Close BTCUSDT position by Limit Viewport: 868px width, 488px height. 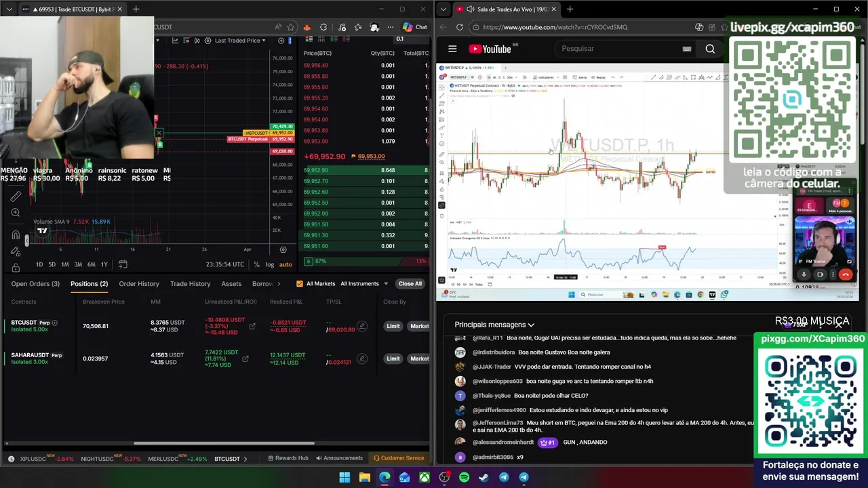point(393,326)
